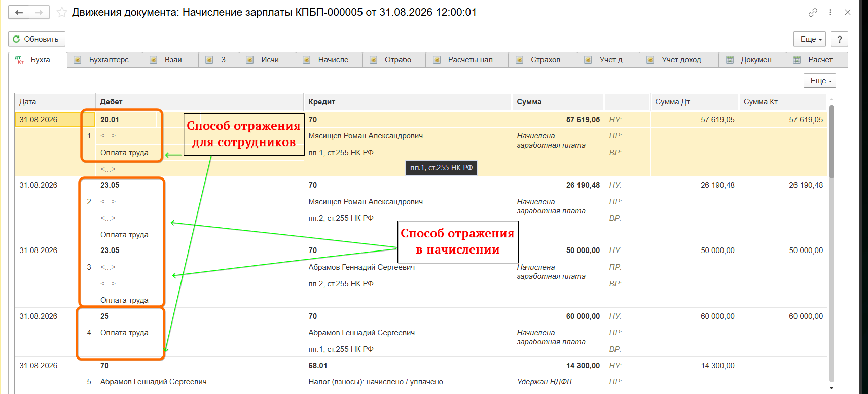Switch to the Бухга... tab
This screenshot has height=394, width=868.
pos(38,60)
